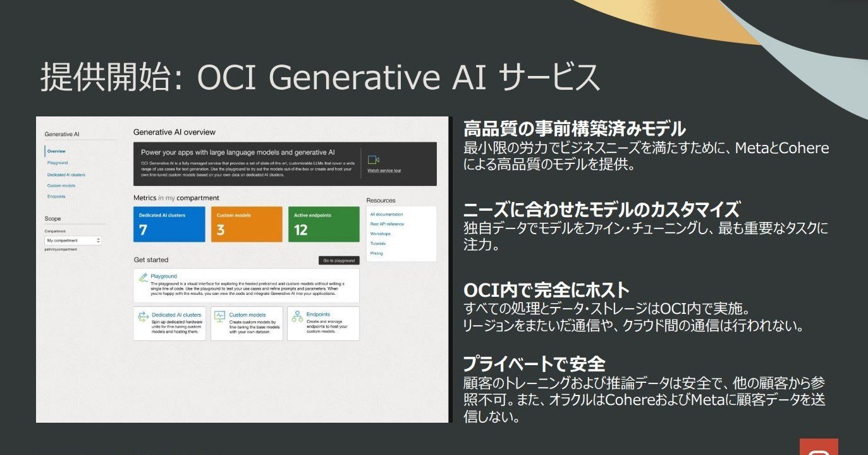
Task: Open the Pricing resource link
Action: click(377, 253)
